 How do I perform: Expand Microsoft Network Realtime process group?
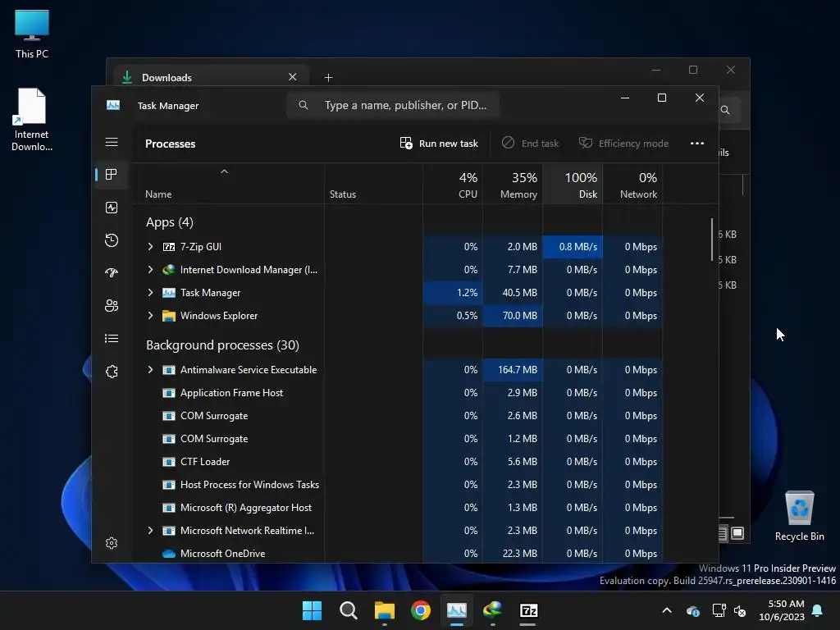pyautogui.click(x=151, y=531)
